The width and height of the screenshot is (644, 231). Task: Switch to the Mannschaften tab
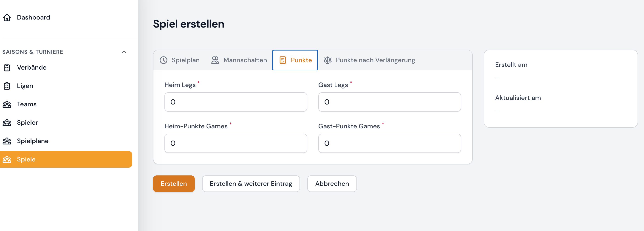tap(245, 60)
